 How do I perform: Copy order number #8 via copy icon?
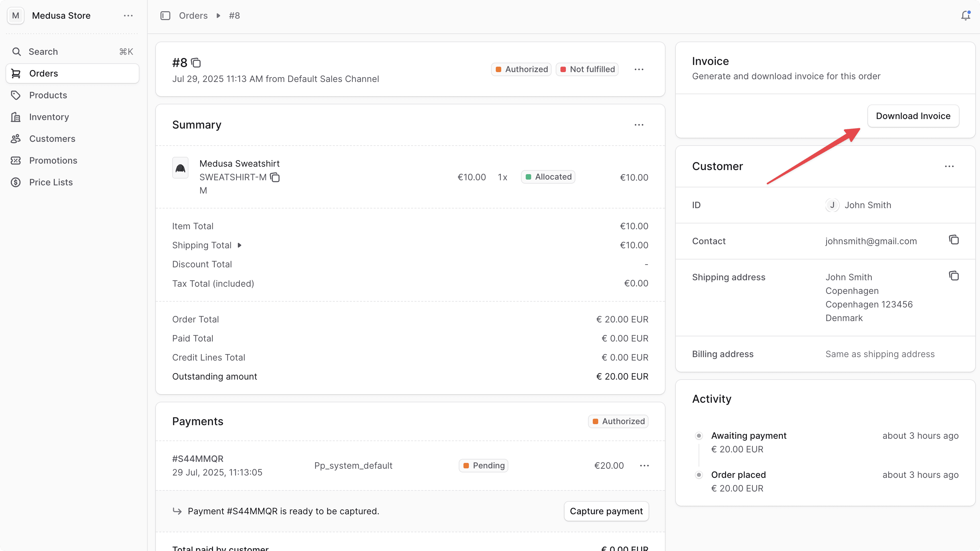click(x=196, y=63)
